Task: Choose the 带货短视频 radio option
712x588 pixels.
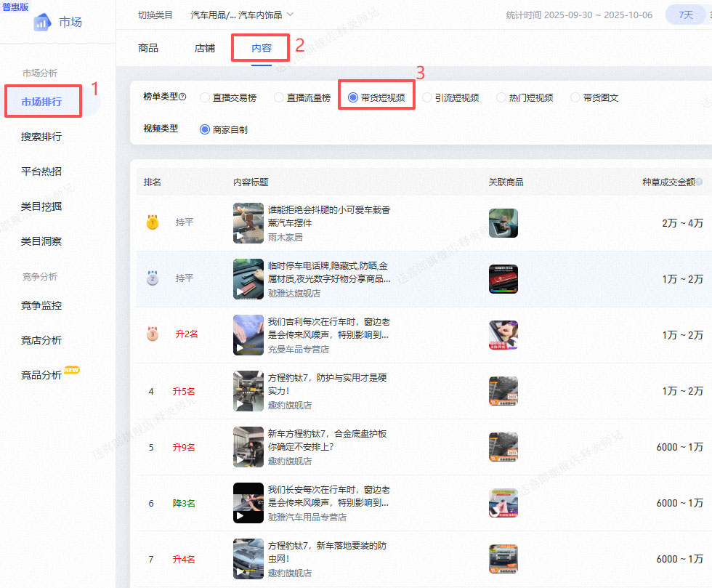Action: point(353,97)
